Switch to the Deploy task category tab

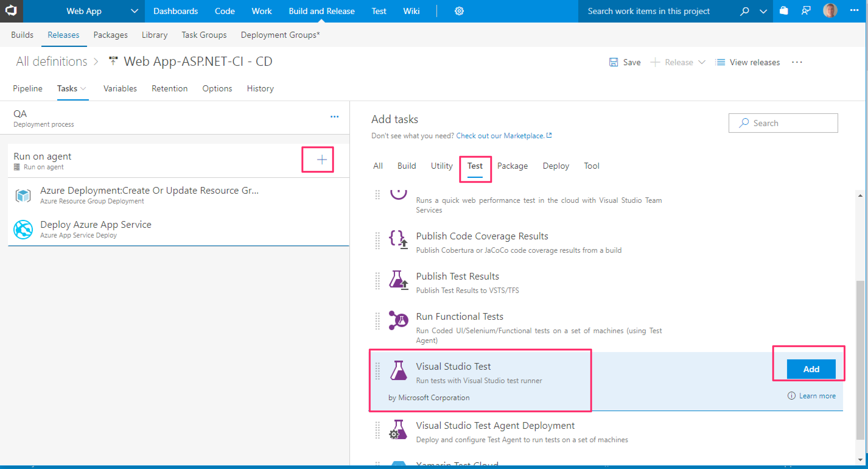[x=555, y=166]
